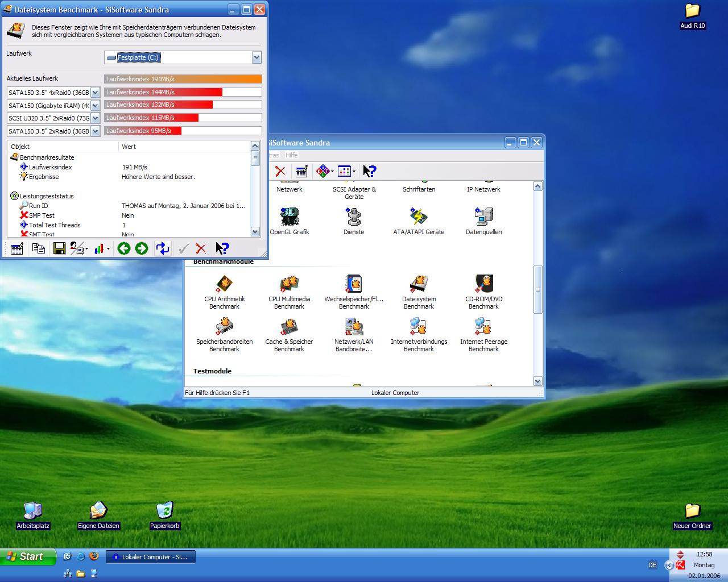Click the red Laufwerksindex 144MB/s bar
The image size is (728, 582).
click(183, 92)
